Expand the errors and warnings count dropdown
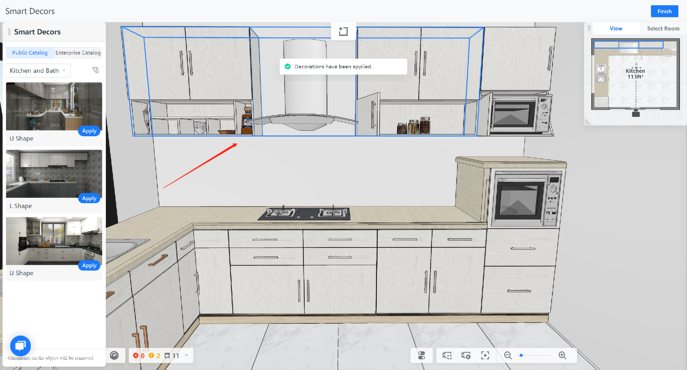The height and width of the screenshot is (370, 687). pyautogui.click(x=186, y=356)
